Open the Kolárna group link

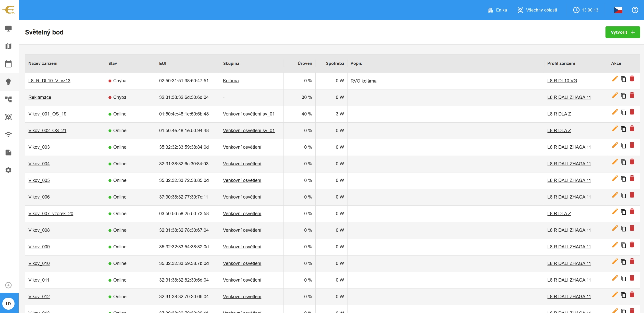pos(231,81)
